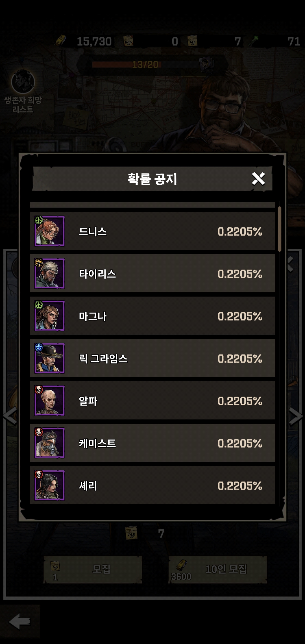Click the probability list scrollbar
The width and height of the screenshot is (305, 644).
pyautogui.click(x=280, y=229)
